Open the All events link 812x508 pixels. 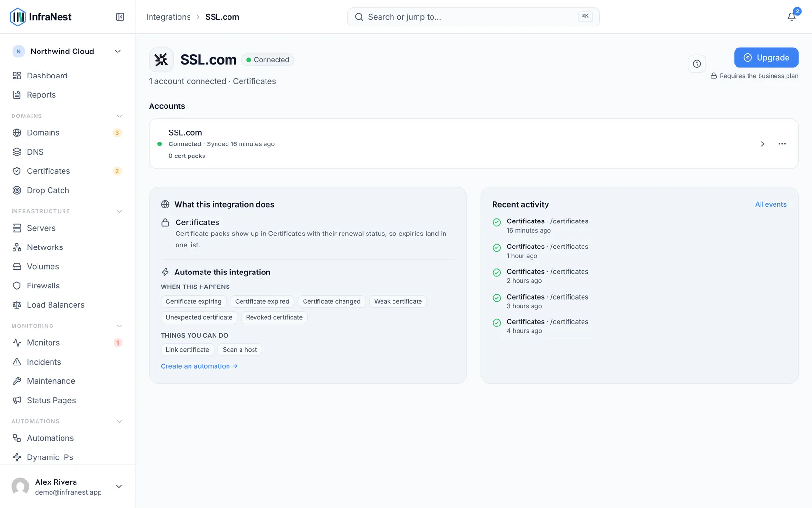[x=771, y=204]
